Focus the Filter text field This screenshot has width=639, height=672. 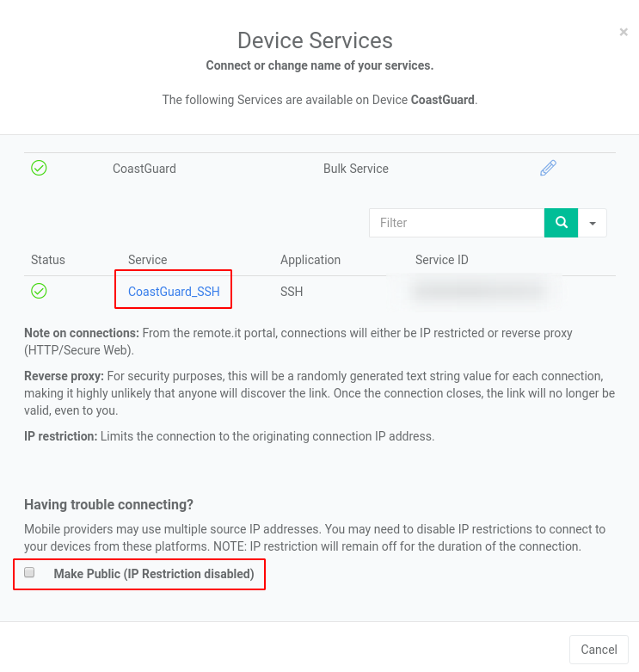457,223
